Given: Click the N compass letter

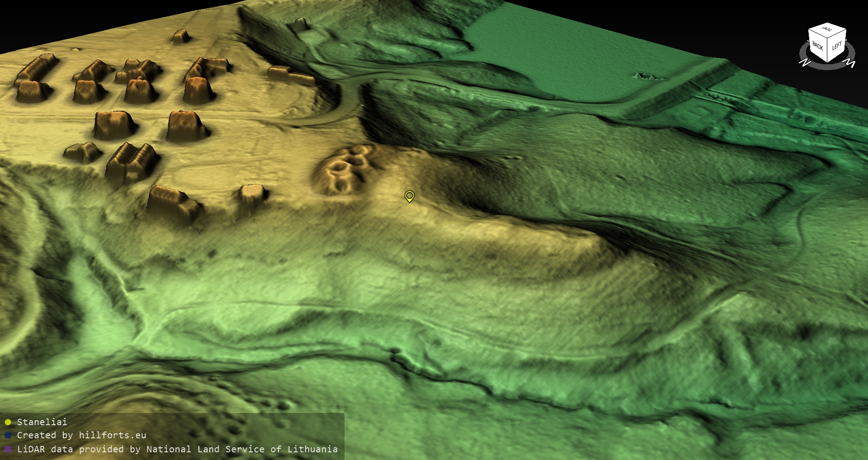Looking at the screenshot, I should (x=805, y=62).
